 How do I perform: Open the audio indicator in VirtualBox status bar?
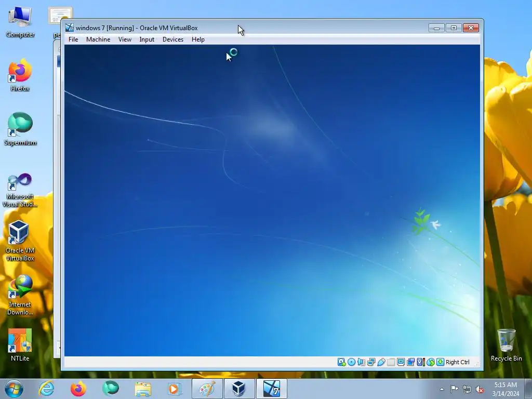(362, 362)
